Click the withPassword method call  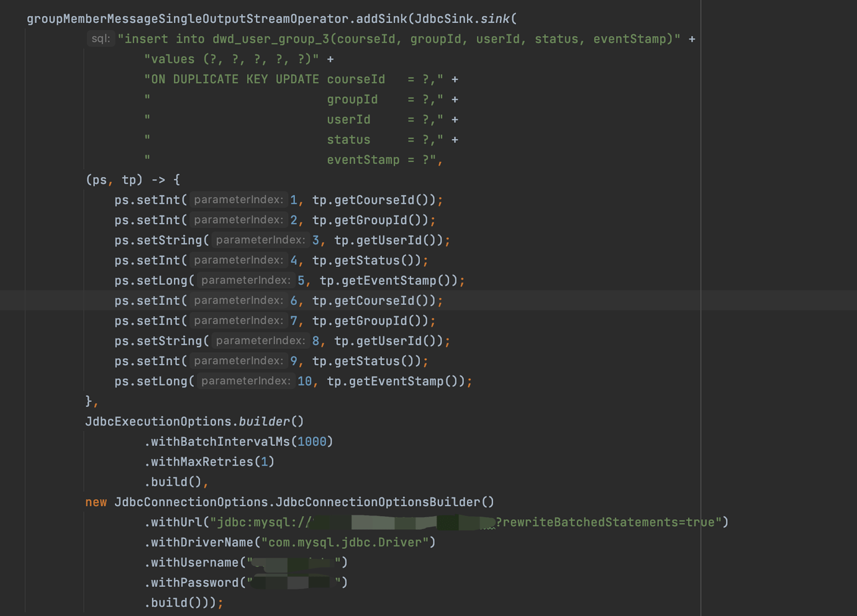pos(195,582)
